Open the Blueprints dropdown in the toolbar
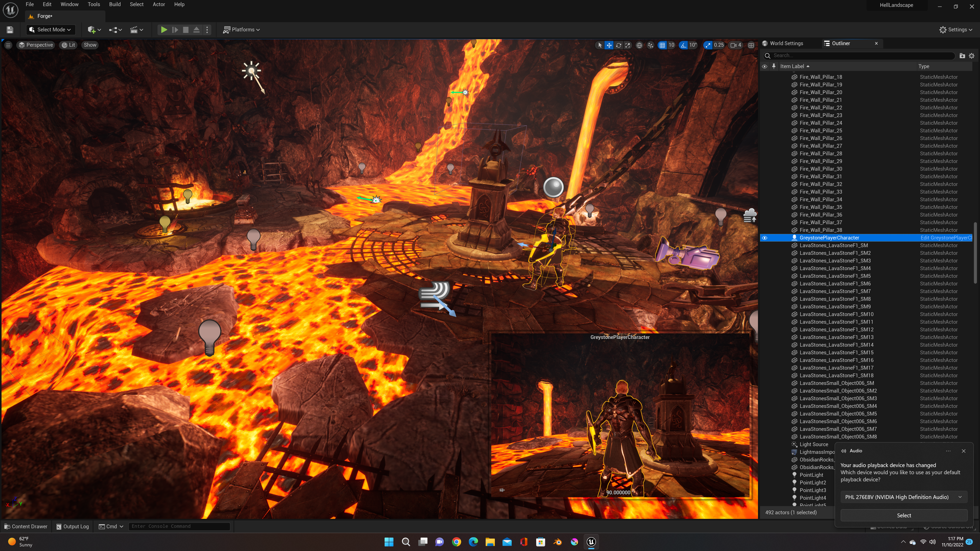 pyautogui.click(x=115, y=30)
